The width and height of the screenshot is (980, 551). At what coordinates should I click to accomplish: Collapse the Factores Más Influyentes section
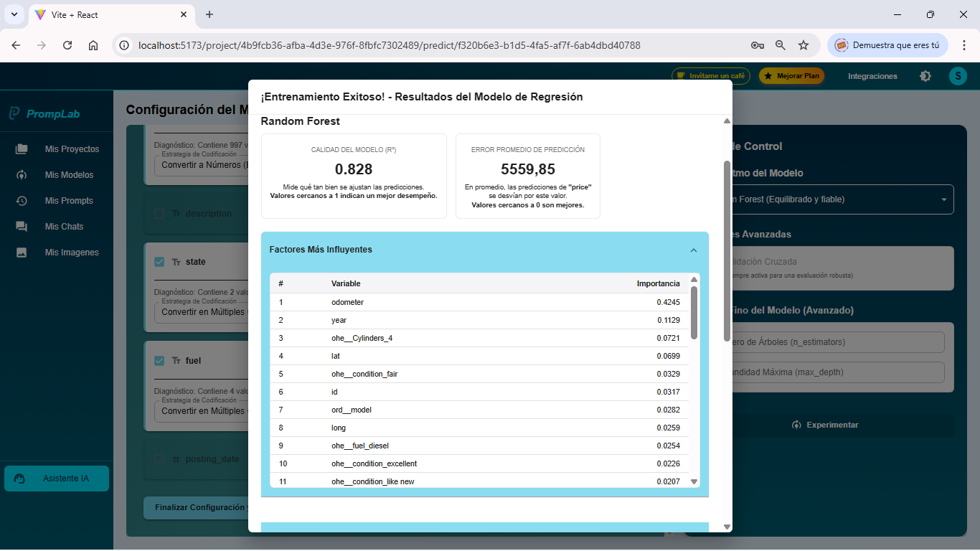pos(694,250)
